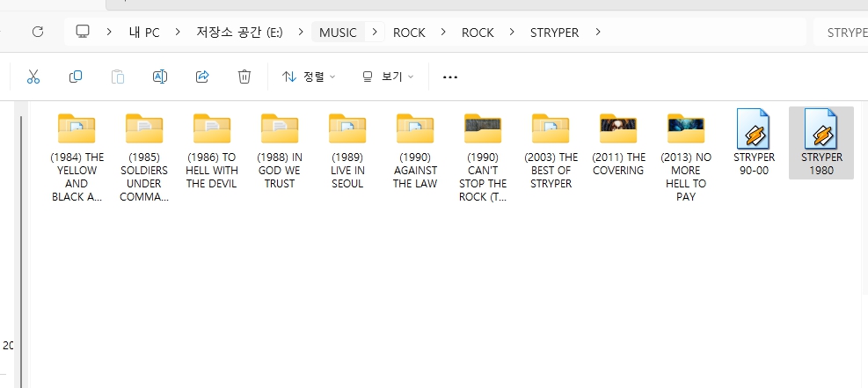Click the Cut scissors icon
The image size is (868, 388).
click(x=33, y=77)
